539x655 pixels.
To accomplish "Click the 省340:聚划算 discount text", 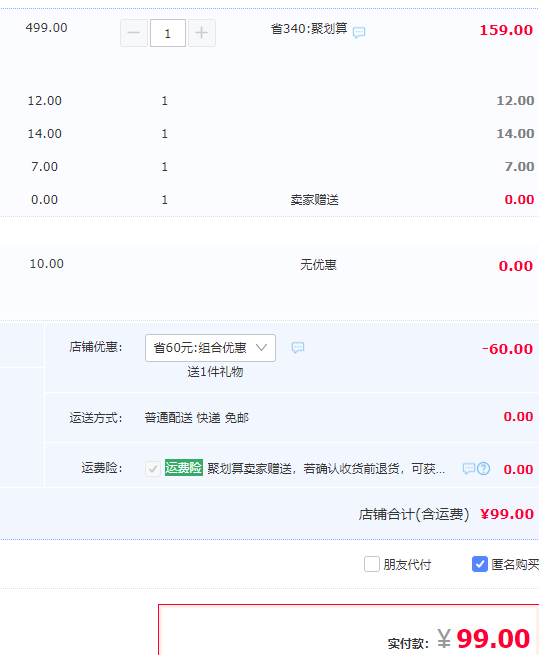I will pyautogui.click(x=309, y=29).
